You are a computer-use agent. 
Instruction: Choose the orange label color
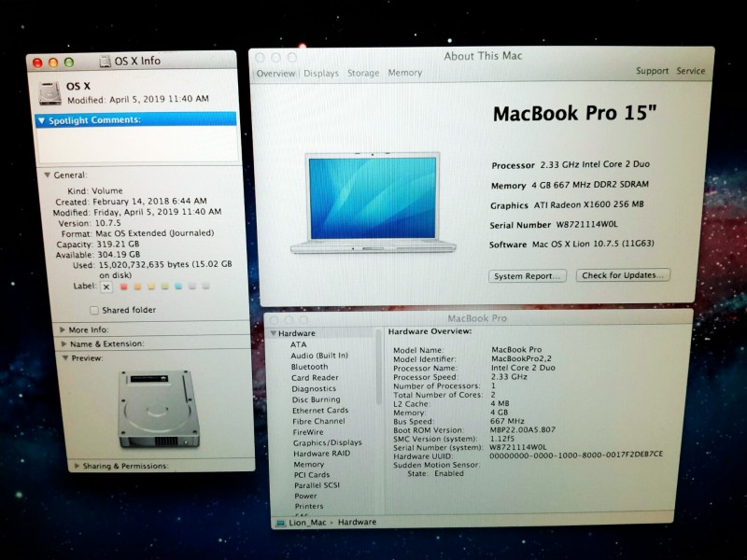click(x=137, y=287)
